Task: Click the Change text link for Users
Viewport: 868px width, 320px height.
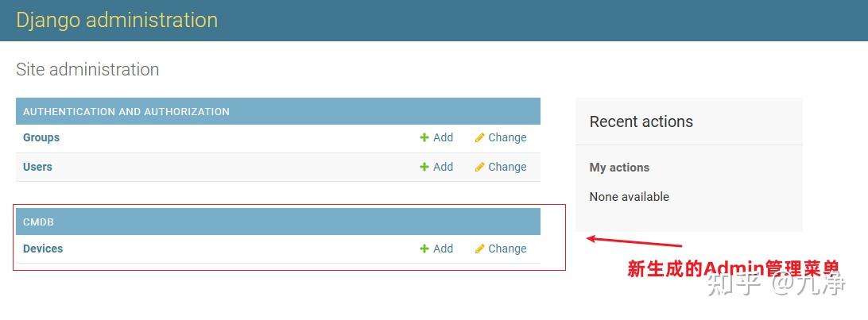Action: [x=507, y=167]
